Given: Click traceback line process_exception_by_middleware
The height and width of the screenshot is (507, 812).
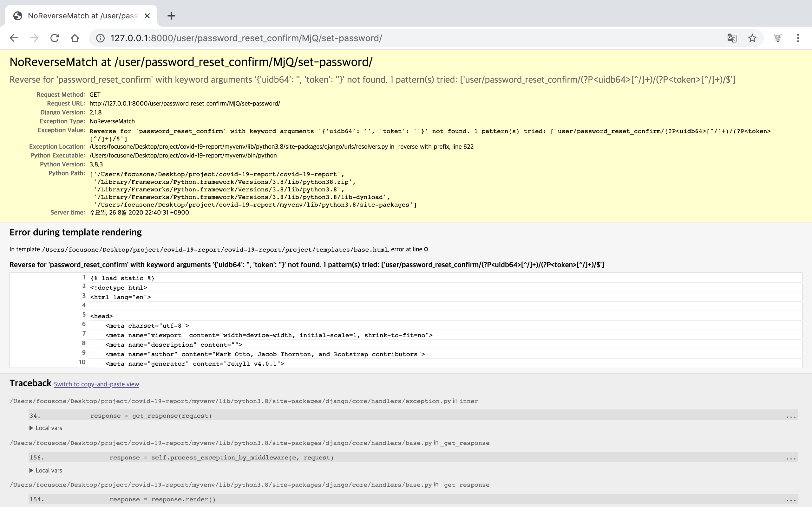Looking at the screenshot, I should 221,458.
